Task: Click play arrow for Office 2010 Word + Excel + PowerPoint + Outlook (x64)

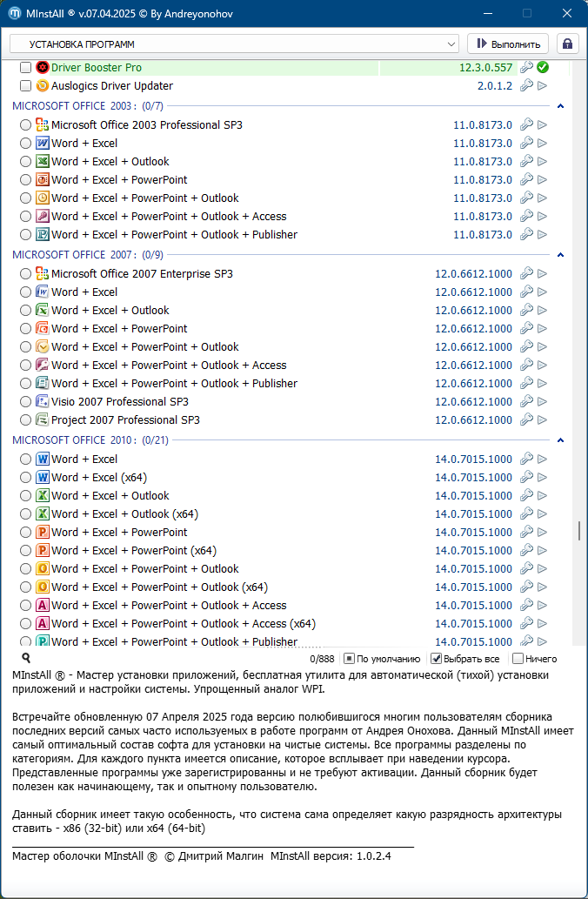Action: tap(542, 587)
